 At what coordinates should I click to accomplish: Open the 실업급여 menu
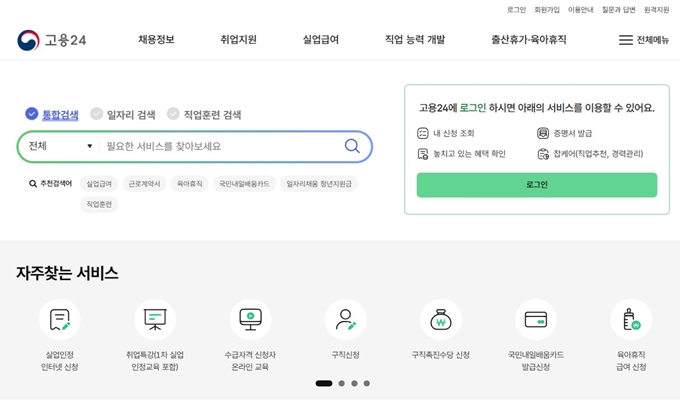pyautogui.click(x=320, y=39)
